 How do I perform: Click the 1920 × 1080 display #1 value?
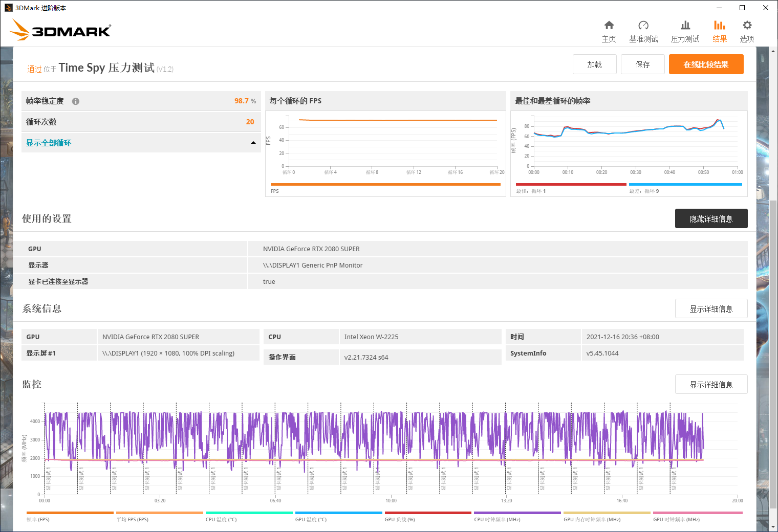168,353
